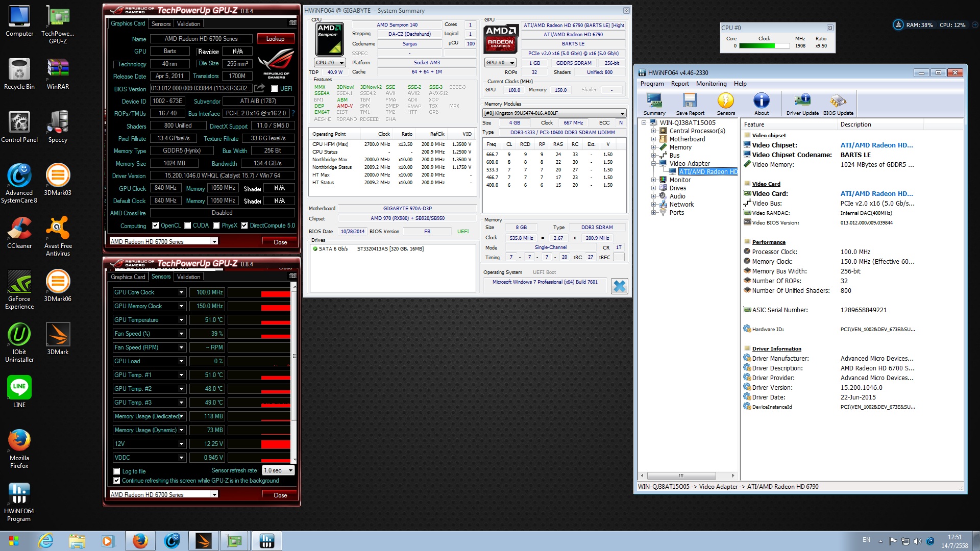This screenshot has height=551, width=980.
Task: Click the BIOS Update toolbar icon
Action: (838, 104)
